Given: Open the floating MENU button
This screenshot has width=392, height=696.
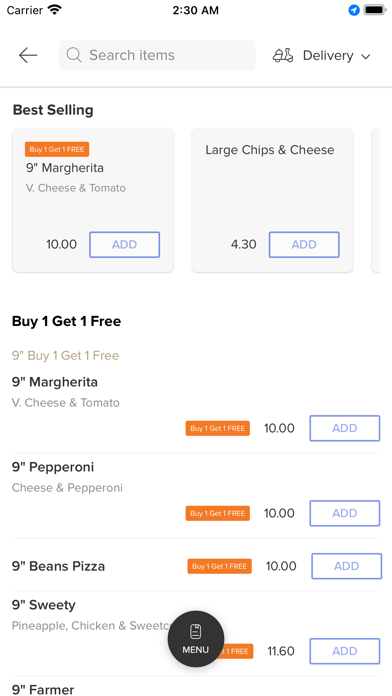Looking at the screenshot, I should (x=196, y=639).
